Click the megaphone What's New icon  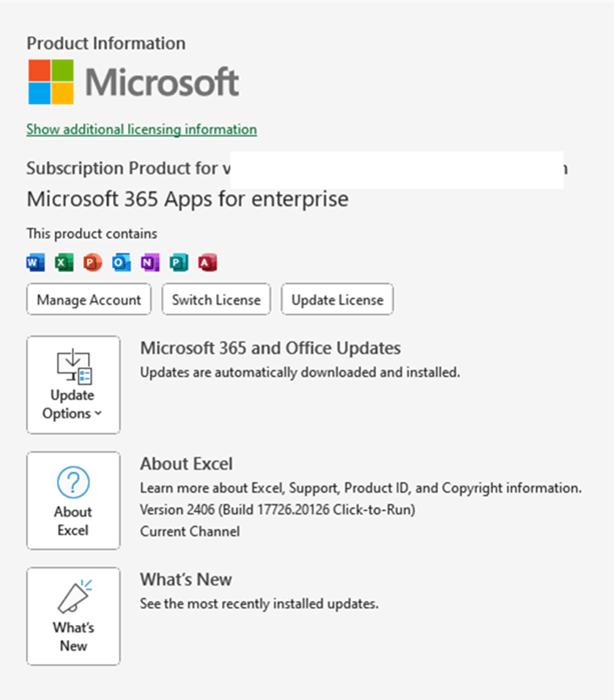pos(73,597)
